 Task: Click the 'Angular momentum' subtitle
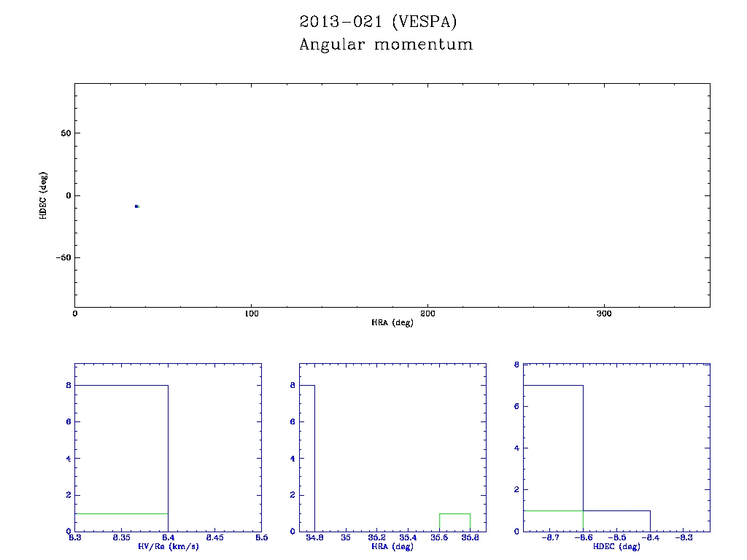coord(386,44)
